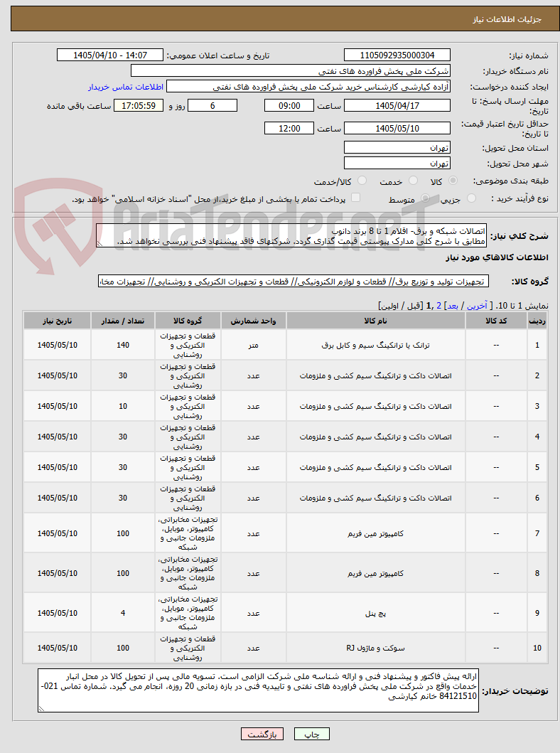Click the price validity time 12:00
Viewport: 560px width, 753px height.
coord(289,128)
